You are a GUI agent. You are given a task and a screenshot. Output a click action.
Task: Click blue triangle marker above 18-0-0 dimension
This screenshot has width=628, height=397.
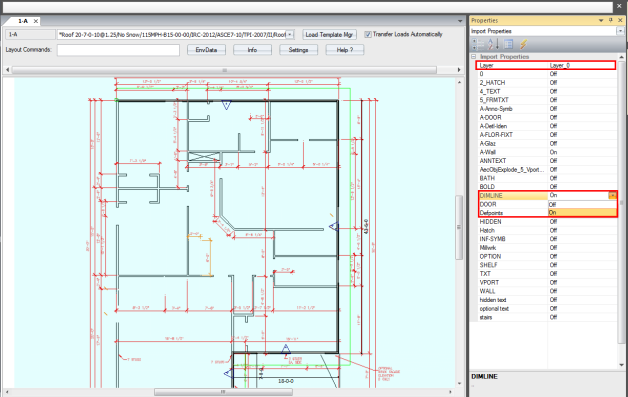pyautogui.click(x=286, y=349)
